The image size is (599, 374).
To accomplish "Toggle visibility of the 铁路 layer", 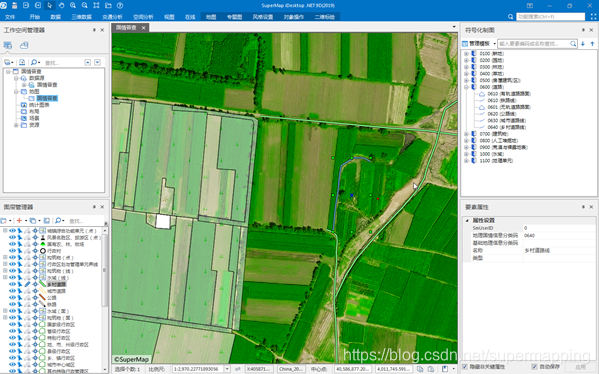I will tap(12, 304).
